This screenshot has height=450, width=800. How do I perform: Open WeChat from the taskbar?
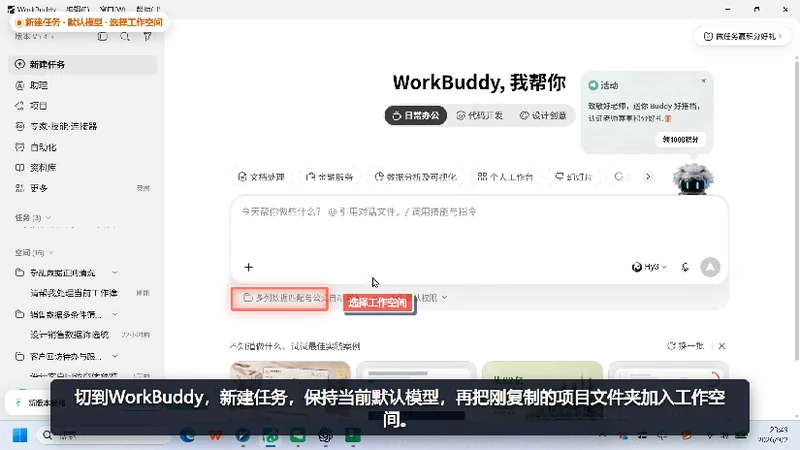tap(297, 435)
